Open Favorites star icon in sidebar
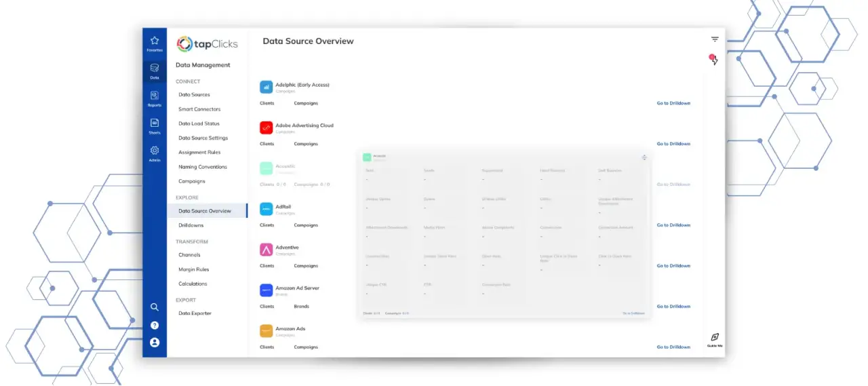 [155, 41]
